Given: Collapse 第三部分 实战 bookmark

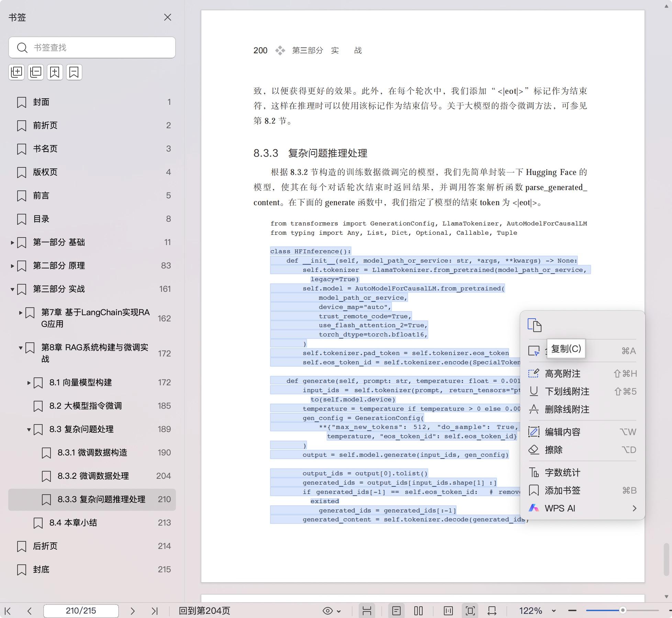Looking at the screenshot, I should click(x=12, y=289).
